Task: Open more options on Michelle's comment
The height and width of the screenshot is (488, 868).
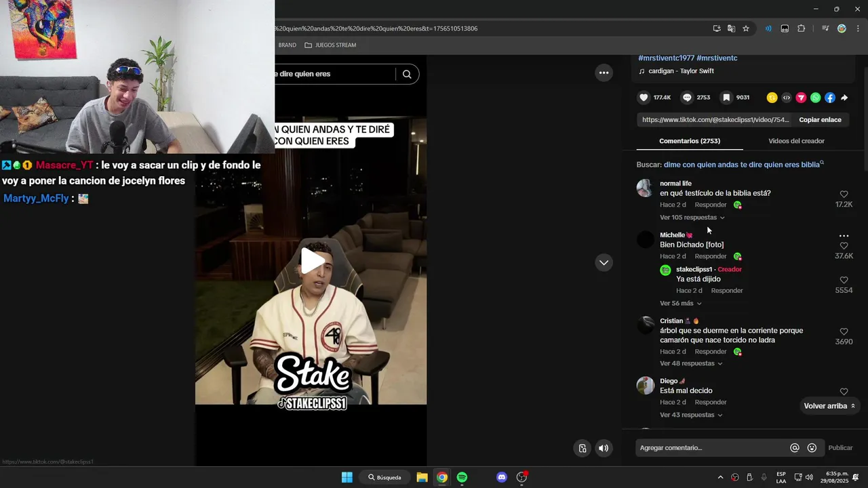Action: pos(844,236)
